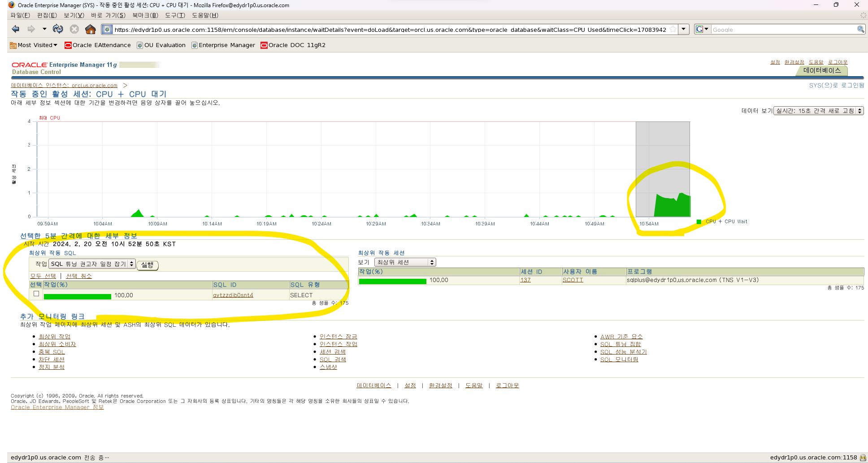
Task: Open the OU Evaluation bookmark
Action: tap(161, 45)
